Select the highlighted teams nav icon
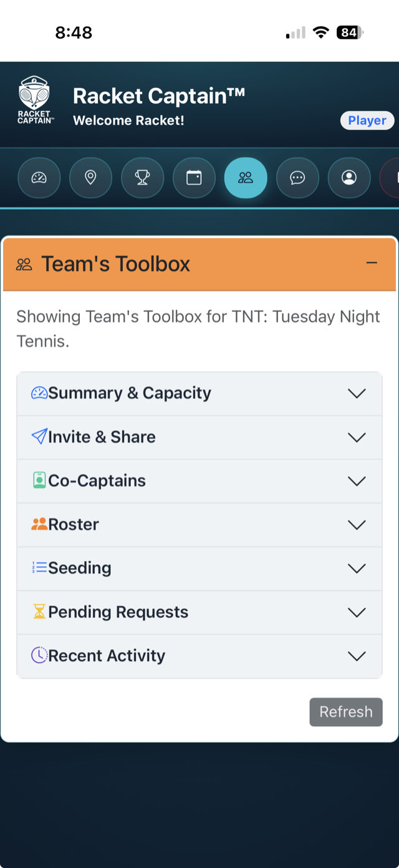Viewport: 399px width, 868px height. coord(246,178)
